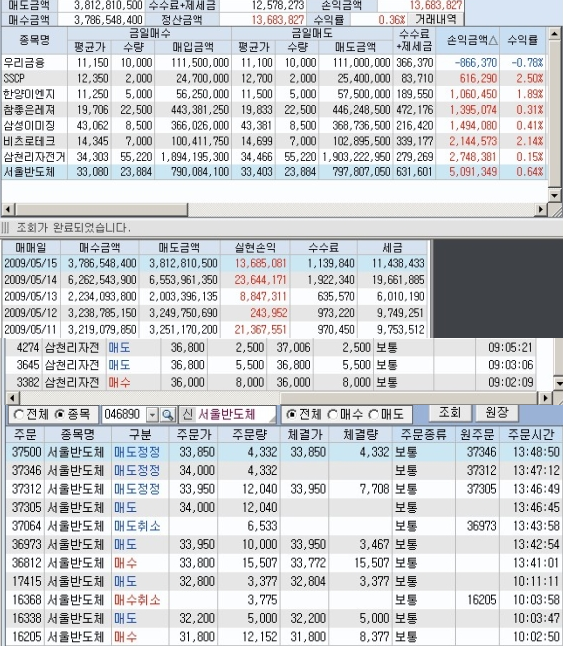The width and height of the screenshot is (563, 646).
Task: Click the 조회 button
Action: coord(450,412)
